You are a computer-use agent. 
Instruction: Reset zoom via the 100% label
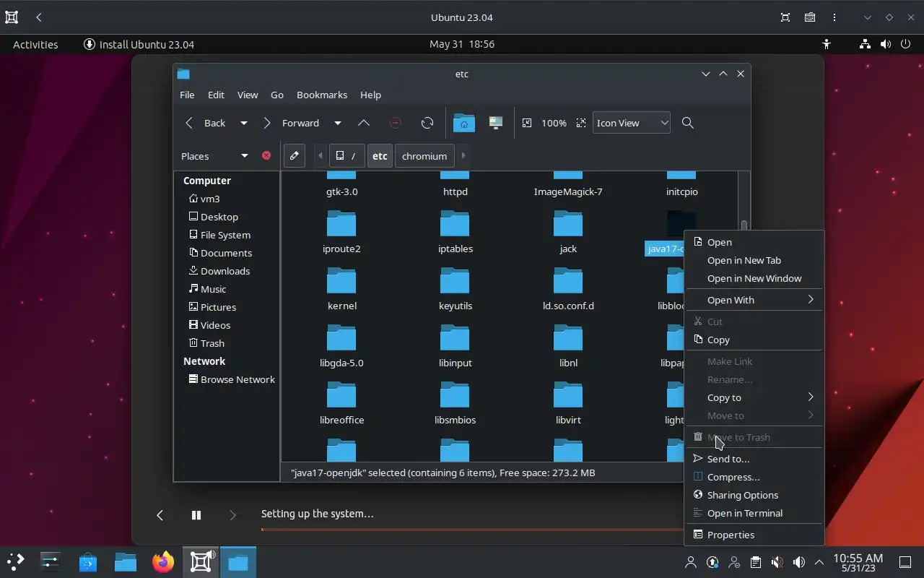coord(554,123)
